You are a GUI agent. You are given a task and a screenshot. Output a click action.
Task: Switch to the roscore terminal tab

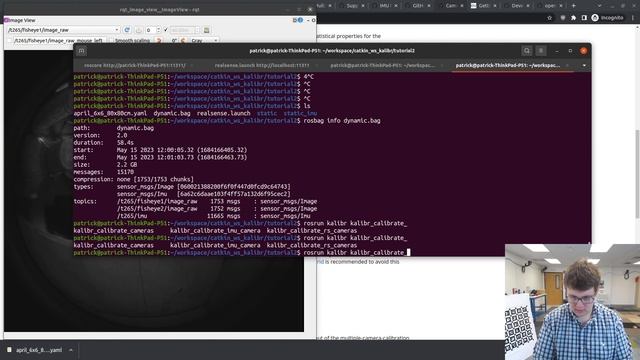click(x=135, y=65)
